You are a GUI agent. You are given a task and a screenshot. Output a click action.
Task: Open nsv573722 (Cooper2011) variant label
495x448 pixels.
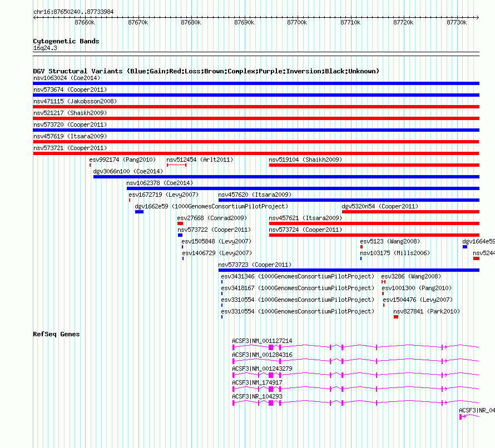pyautogui.click(x=214, y=230)
